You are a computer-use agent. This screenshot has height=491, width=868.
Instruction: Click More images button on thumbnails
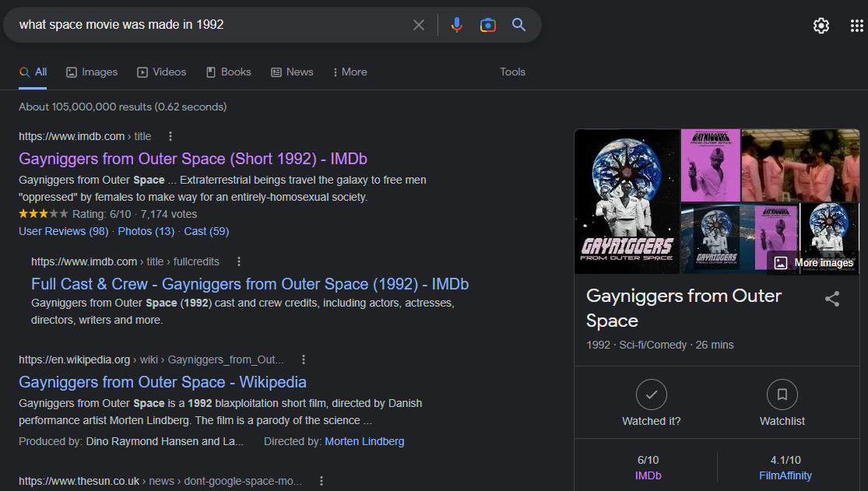(814, 263)
